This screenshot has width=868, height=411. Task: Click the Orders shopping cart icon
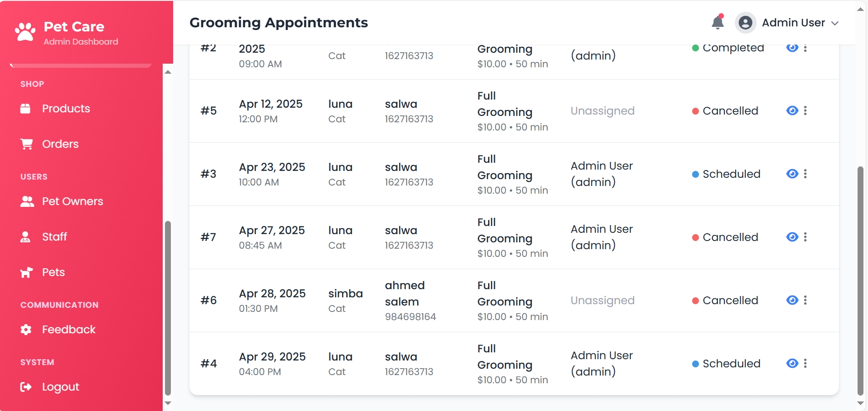pyautogui.click(x=26, y=144)
